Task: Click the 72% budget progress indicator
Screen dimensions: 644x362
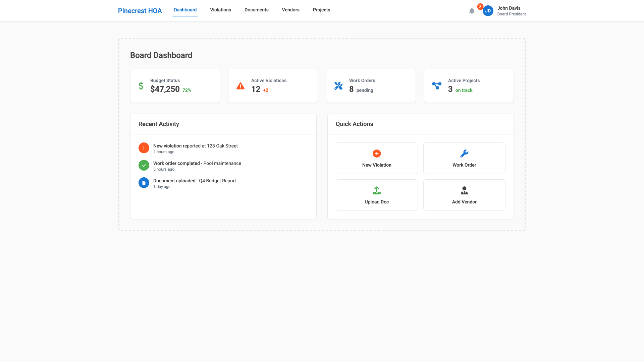Action: (186, 90)
